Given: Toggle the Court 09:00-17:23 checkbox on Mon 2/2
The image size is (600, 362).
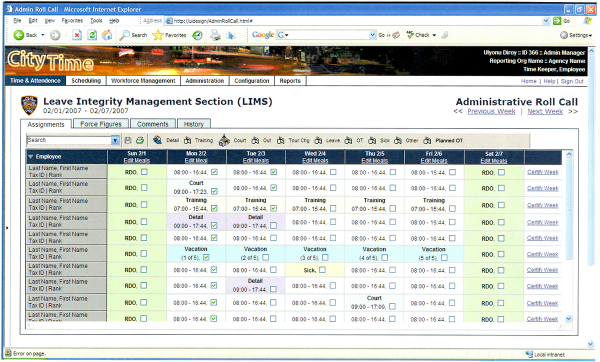Looking at the screenshot, I should pyautogui.click(x=214, y=191).
